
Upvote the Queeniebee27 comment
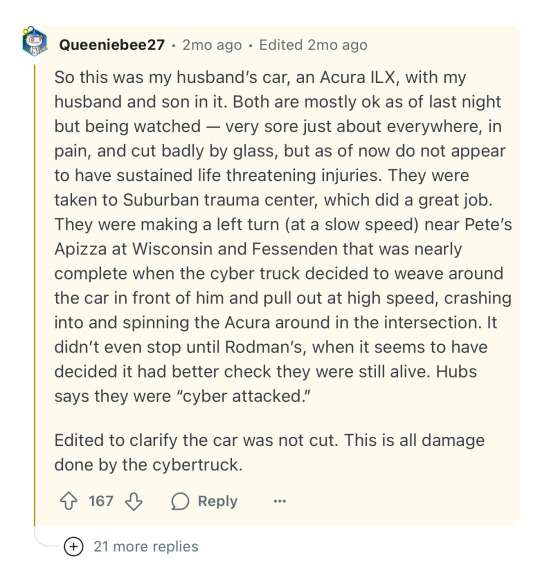click(x=69, y=501)
